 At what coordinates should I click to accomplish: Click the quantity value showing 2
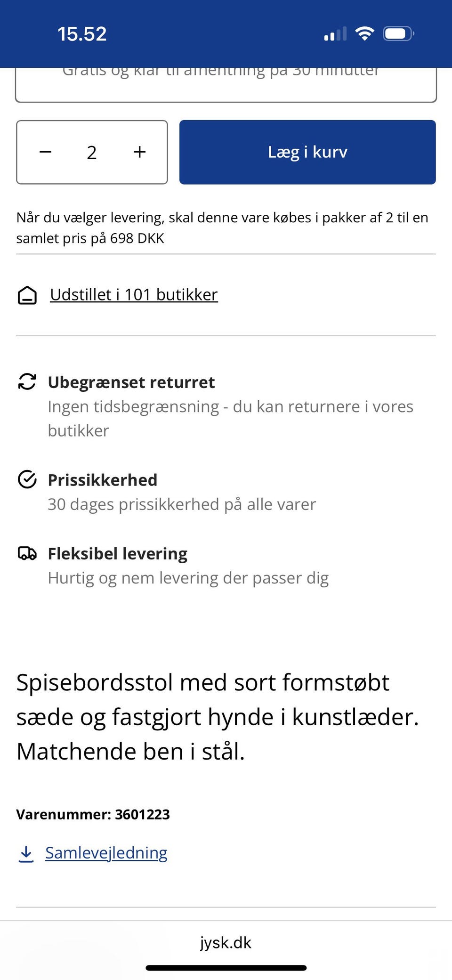pos(91,152)
